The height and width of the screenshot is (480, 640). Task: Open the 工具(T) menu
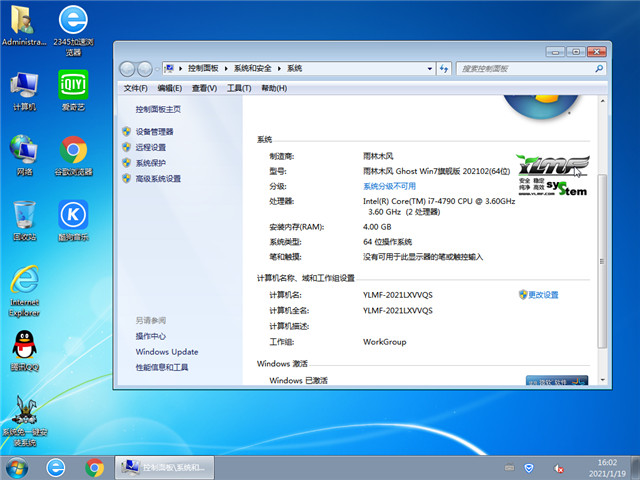(x=239, y=88)
